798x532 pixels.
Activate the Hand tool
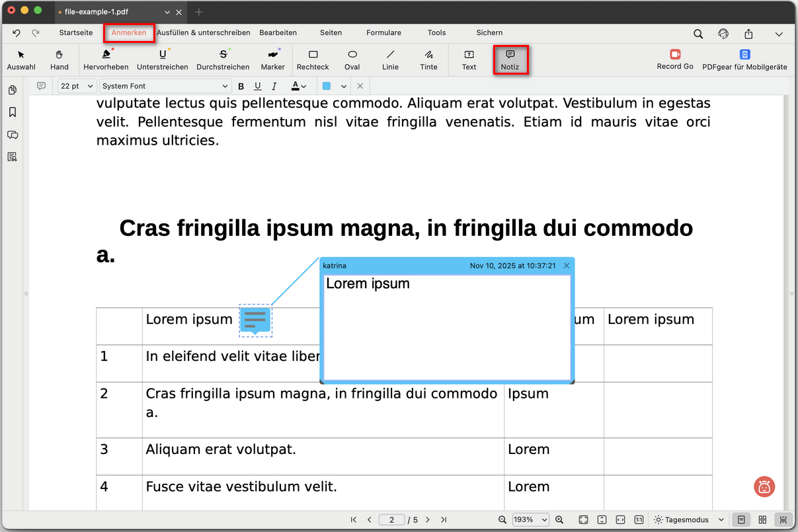[60, 59]
